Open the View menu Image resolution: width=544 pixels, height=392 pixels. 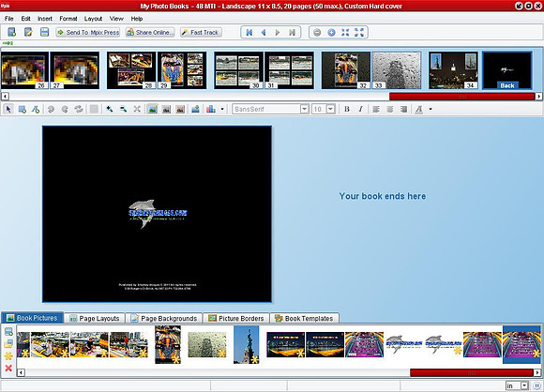click(x=116, y=19)
